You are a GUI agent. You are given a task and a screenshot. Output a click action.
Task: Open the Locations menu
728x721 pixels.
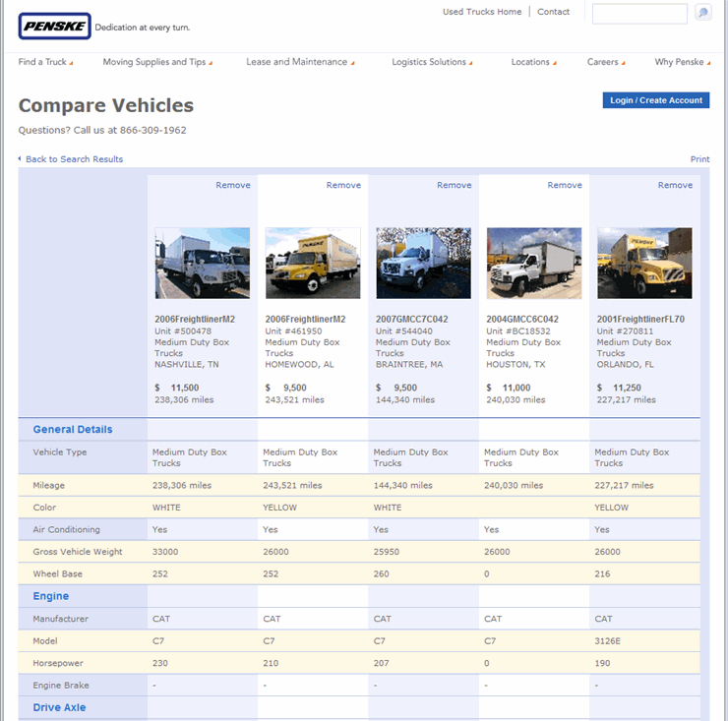[532, 62]
